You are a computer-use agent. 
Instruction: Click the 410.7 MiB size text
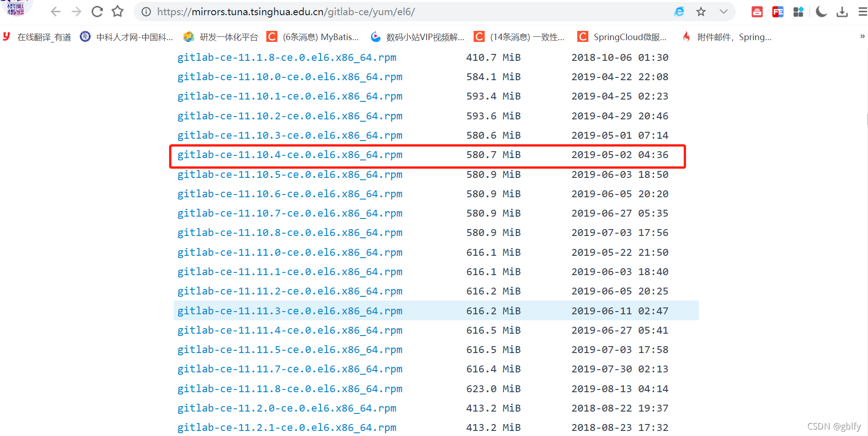[493, 58]
